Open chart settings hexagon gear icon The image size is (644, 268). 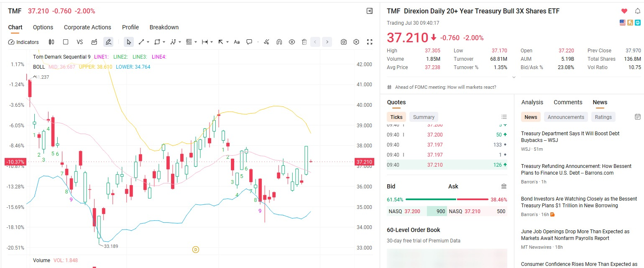point(356,42)
